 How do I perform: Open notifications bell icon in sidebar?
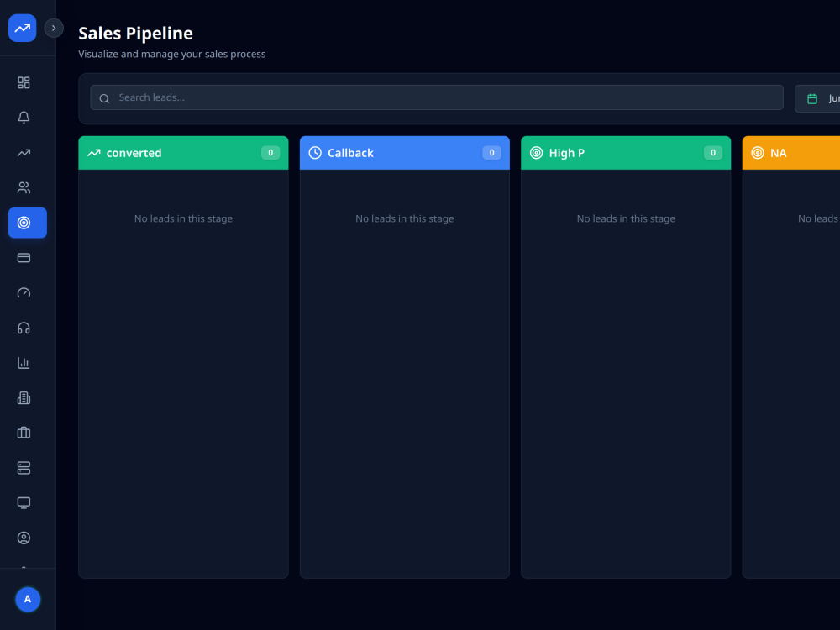tap(24, 118)
